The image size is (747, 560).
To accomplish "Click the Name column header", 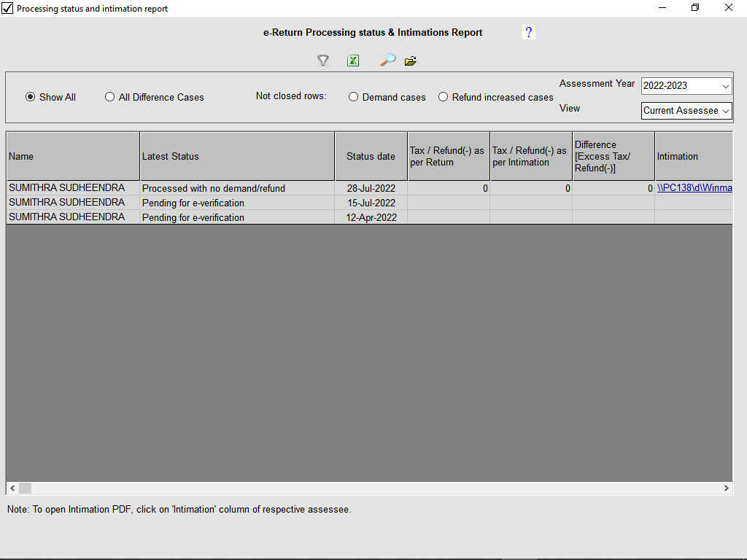I will point(73,156).
